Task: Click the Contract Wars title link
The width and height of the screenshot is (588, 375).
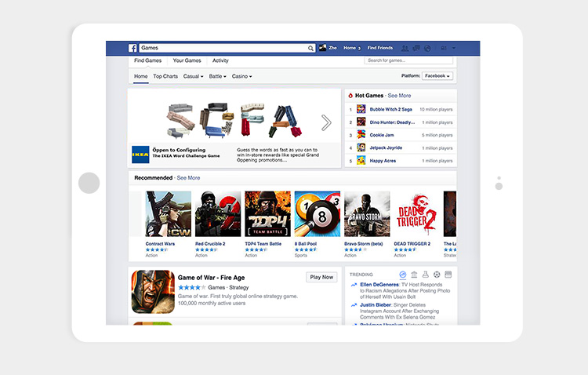Action: [x=160, y=244]
